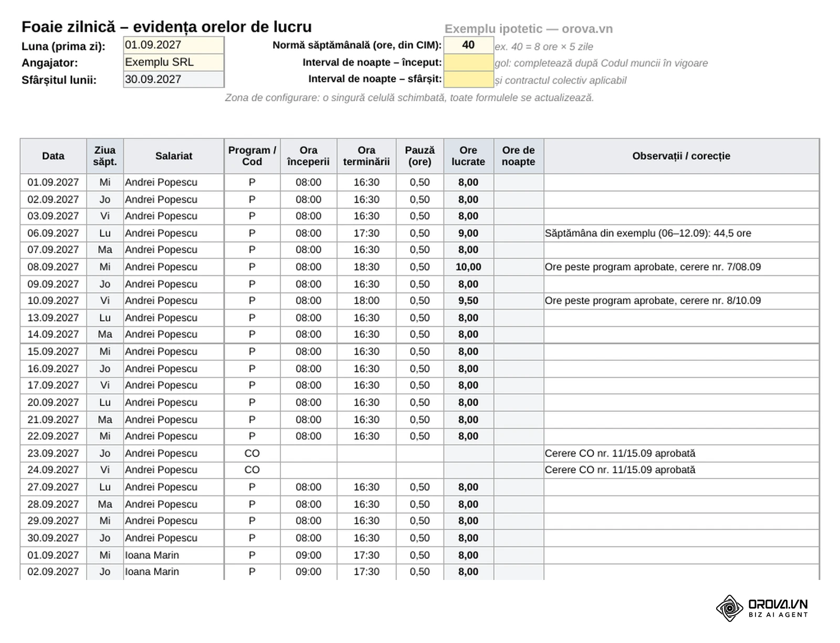Click the CO code in the 24.09.2027 row

tap(252, 470)
